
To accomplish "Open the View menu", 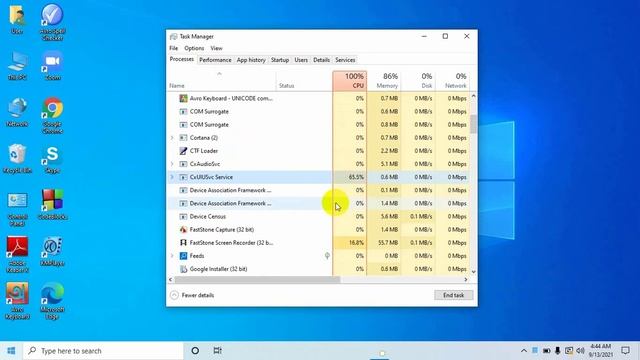I will click(x=216, y=48).
